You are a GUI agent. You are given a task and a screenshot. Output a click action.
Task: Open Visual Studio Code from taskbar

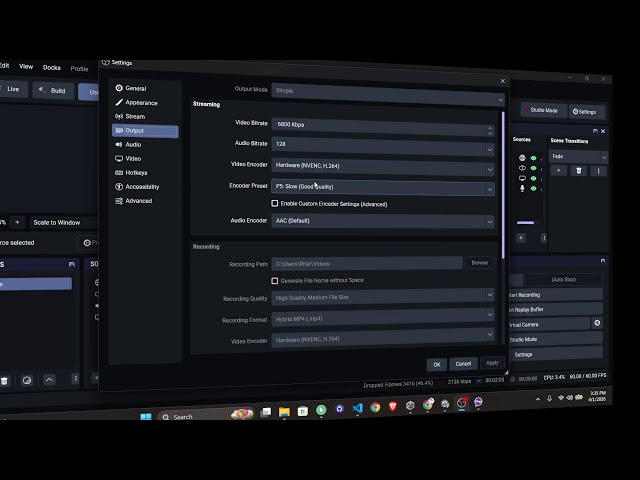click(358, 408)
